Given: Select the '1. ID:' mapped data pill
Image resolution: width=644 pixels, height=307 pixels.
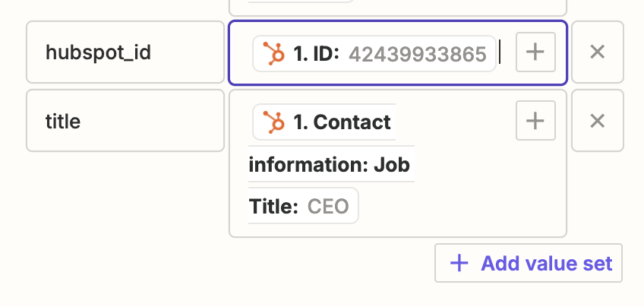Looking at the screenshot, I should tap(374, 53).
